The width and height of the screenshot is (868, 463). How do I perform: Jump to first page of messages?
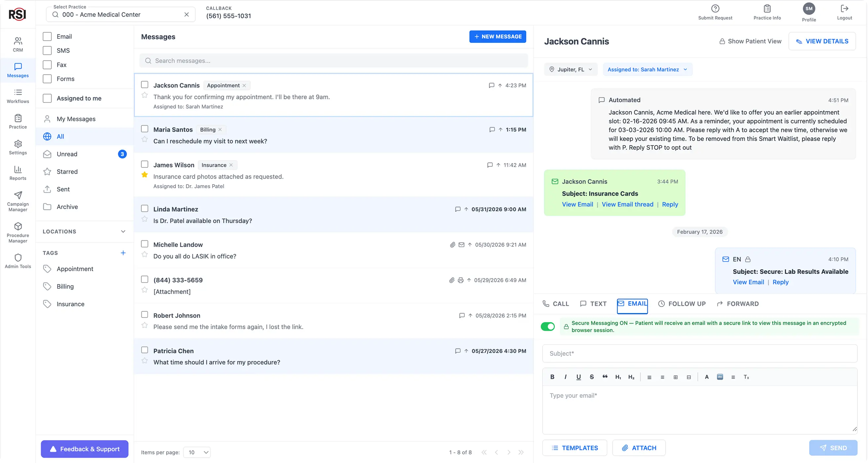point(484,452)
